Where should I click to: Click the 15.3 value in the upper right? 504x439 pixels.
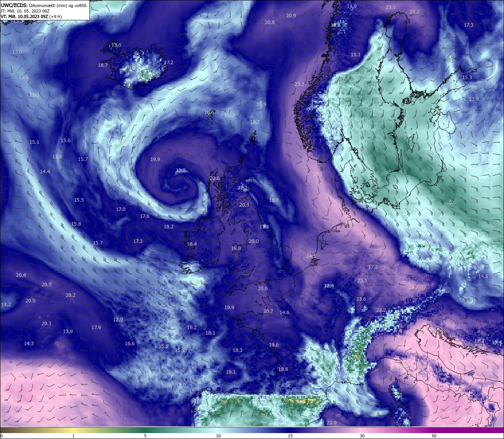[467, 78]
